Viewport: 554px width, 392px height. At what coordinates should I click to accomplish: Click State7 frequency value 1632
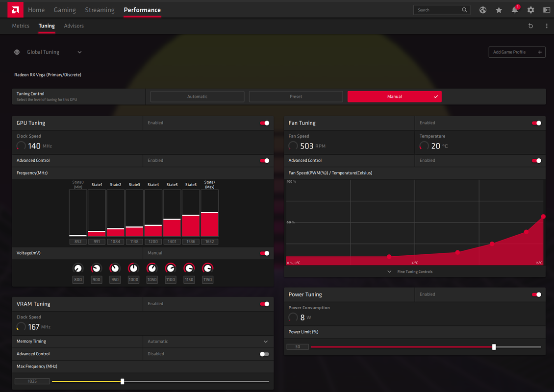coord(209,242)
